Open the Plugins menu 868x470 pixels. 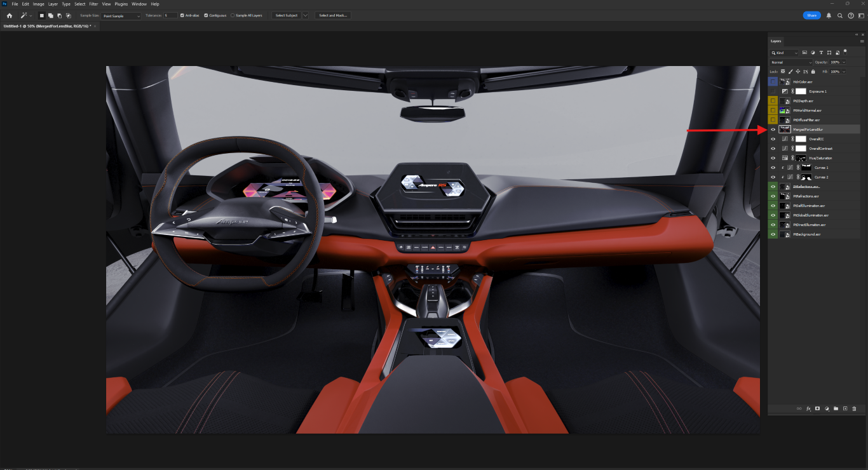(x=121, y=4)
